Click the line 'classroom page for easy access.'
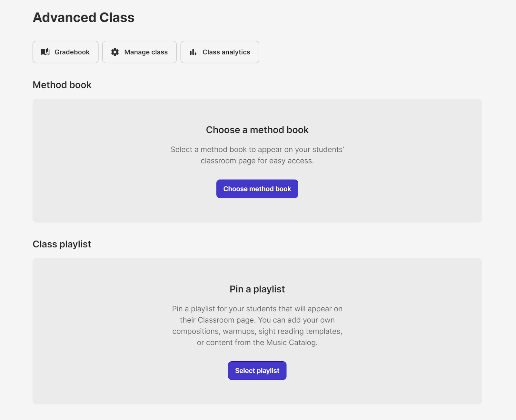 [257, 161]
